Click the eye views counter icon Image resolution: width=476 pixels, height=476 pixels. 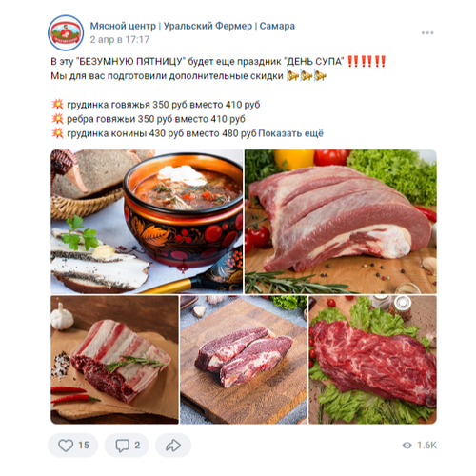tap(407, 446)
